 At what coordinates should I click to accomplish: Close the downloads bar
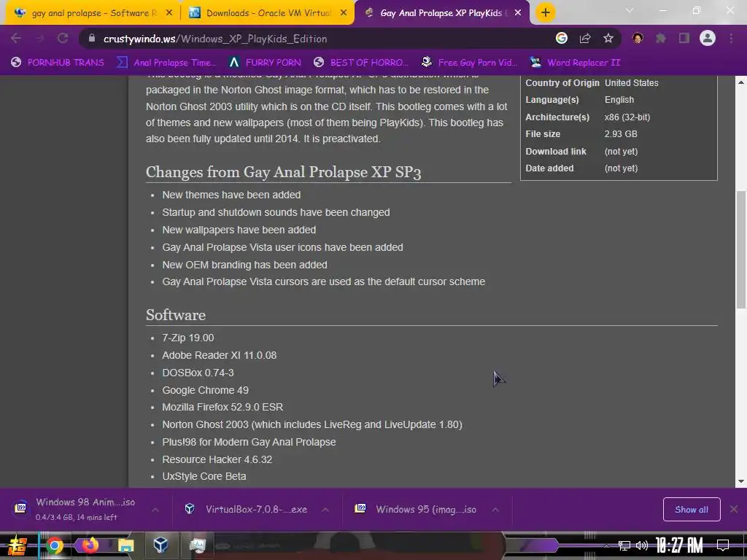pos(734,510)
